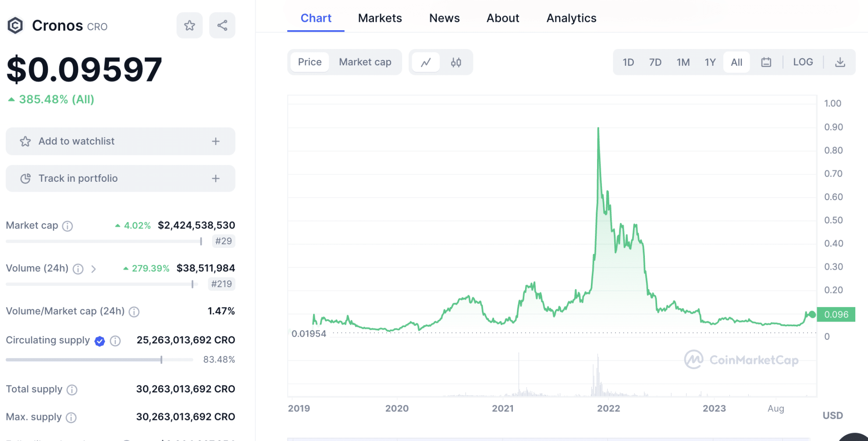Click the 385.48% (All) change text
The image size is (868, 441).
click(x=56, y=99)
